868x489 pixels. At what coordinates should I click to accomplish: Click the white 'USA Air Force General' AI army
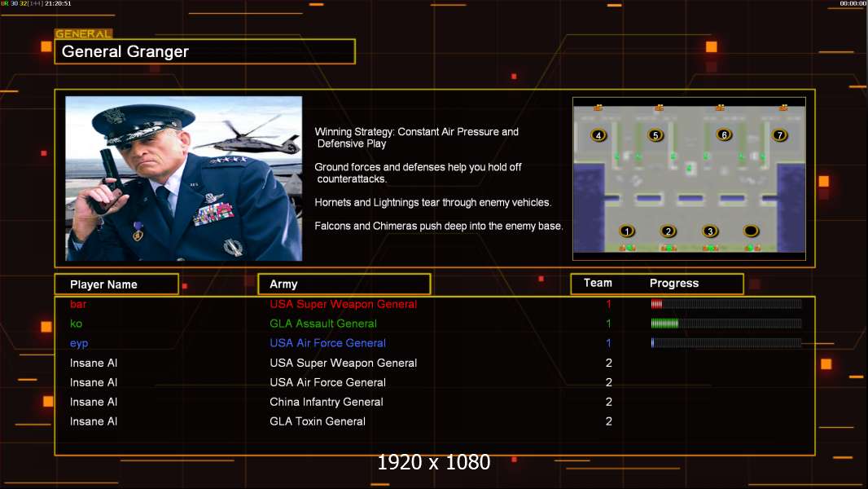327,382
